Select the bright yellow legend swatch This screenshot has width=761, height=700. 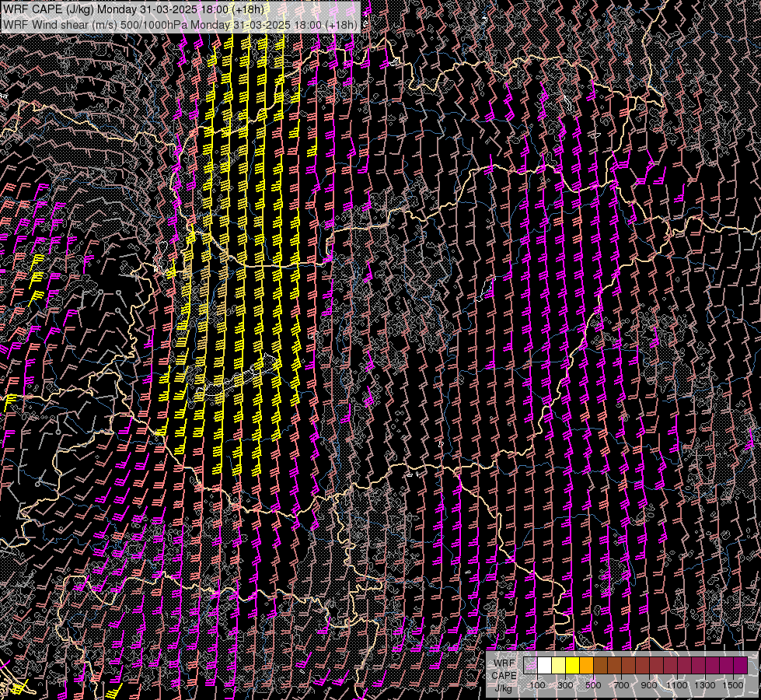click(x=573, y=665)
